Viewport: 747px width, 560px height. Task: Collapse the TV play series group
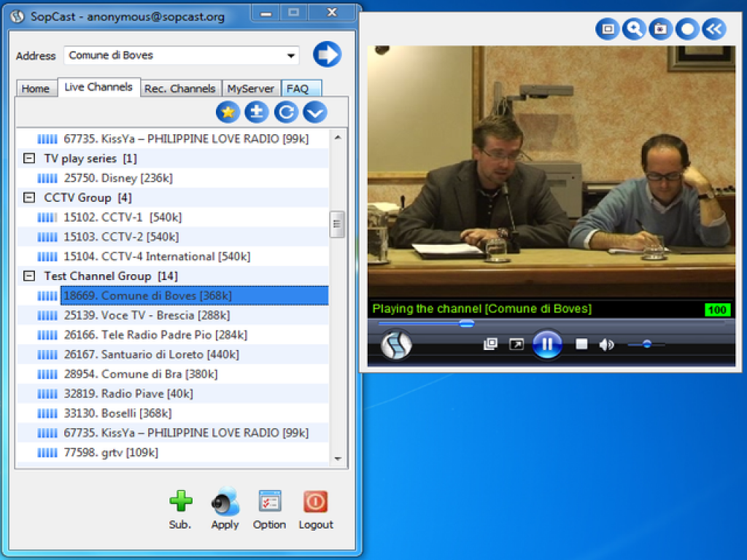[29, 158]
